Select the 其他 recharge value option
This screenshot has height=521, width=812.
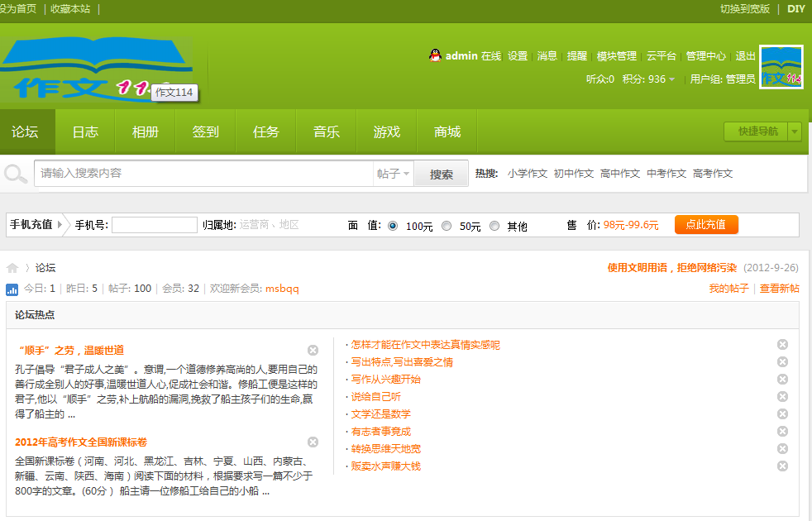[494, 226]
